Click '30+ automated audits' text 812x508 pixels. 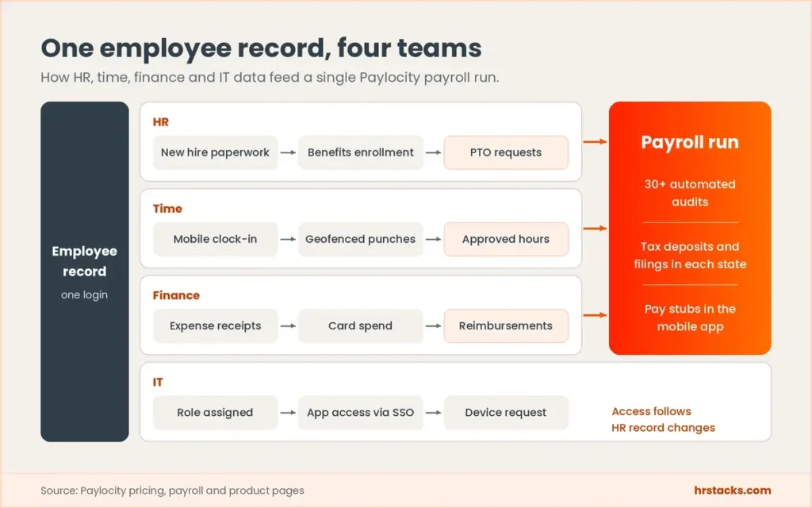tap(690, 193)
